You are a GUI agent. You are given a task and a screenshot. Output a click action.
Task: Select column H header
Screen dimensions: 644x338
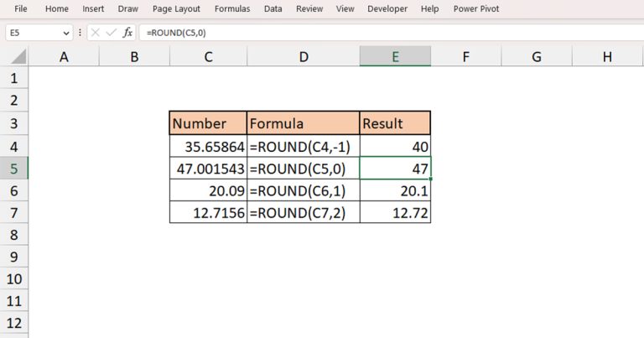[x=607, y=57]
